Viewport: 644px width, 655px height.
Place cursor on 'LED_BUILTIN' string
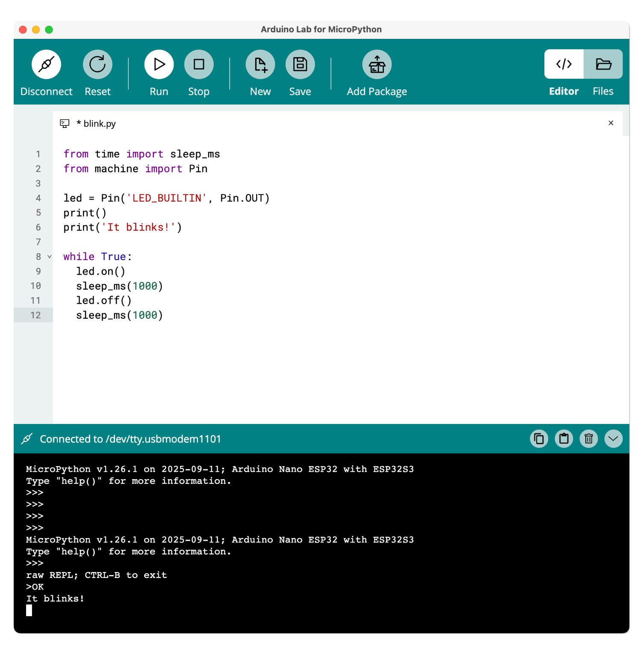click(167, 199)
